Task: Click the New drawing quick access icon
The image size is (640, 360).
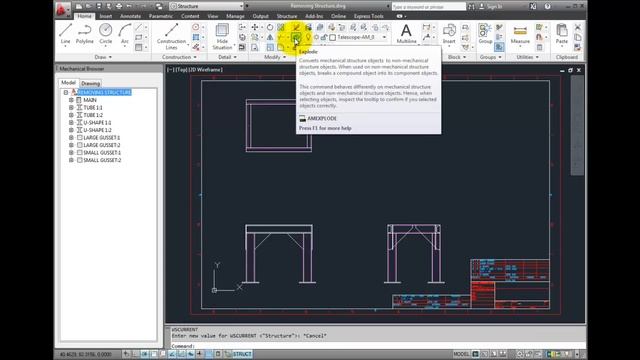Action: (x=79, y=6)
